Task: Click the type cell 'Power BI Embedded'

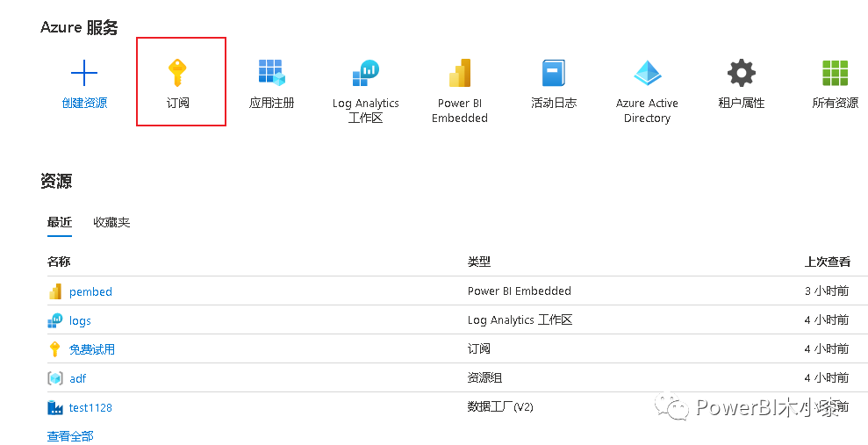Action: click(x=520, y=291)
